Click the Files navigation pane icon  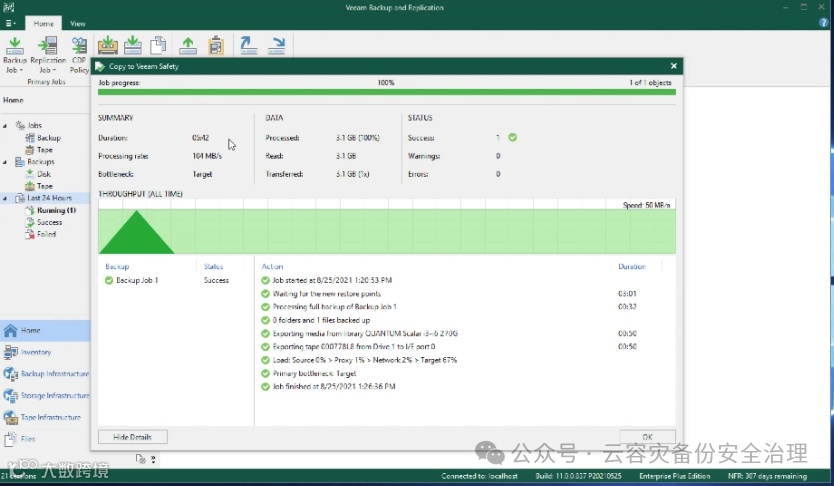point(10,439)
